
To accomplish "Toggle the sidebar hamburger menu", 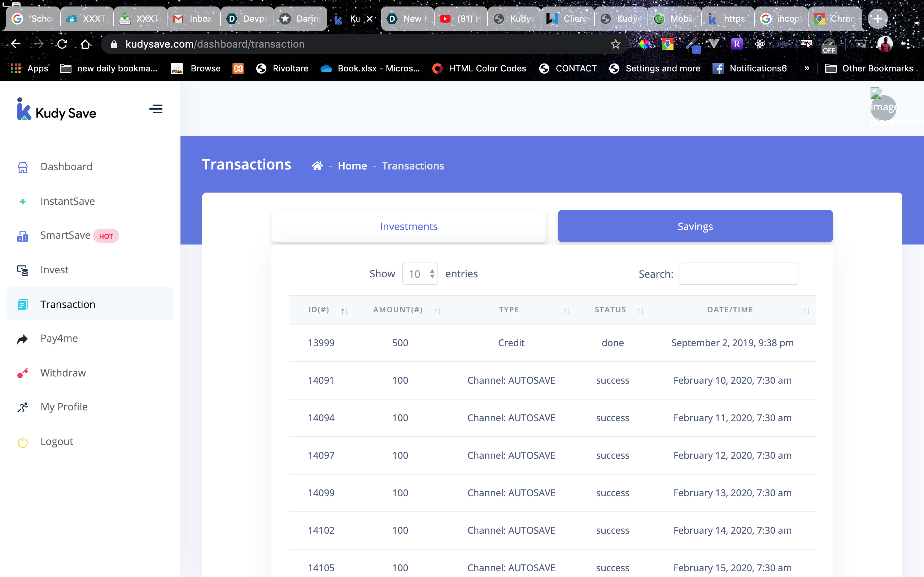I will point(156,109).
